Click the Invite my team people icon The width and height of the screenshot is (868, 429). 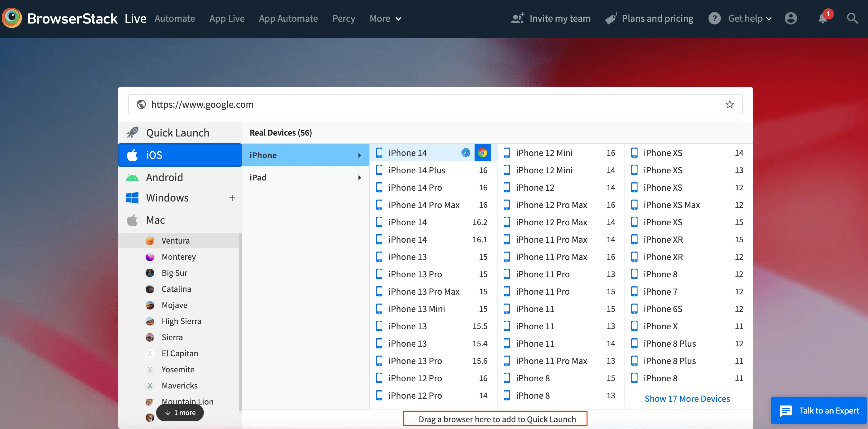(x=518, y=18)
